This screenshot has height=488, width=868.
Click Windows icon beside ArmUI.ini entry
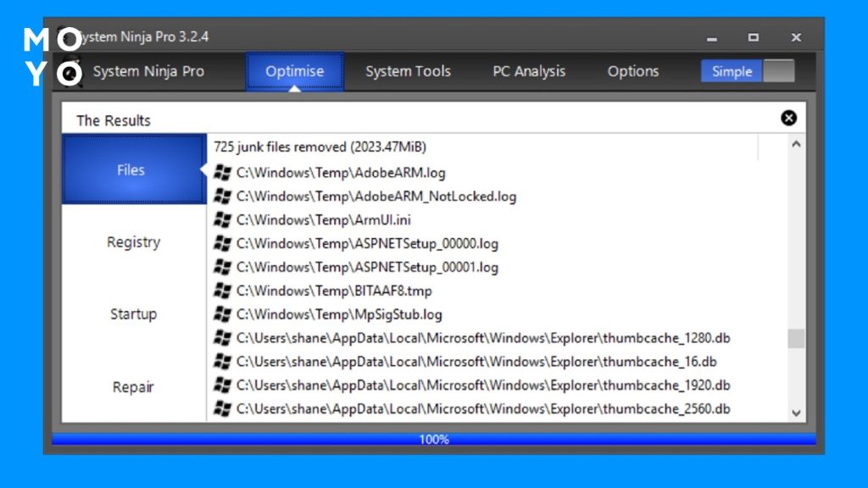pyautogui.click(x=222, y=220)
